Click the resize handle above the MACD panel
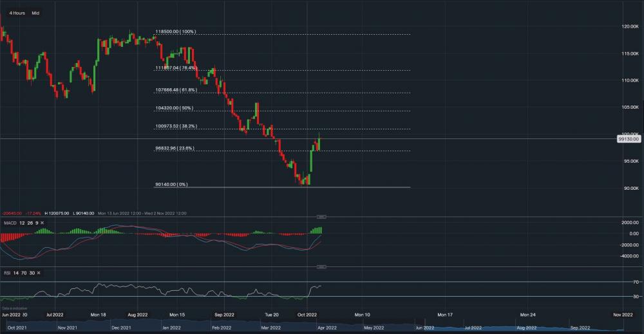 click(322, 217)
